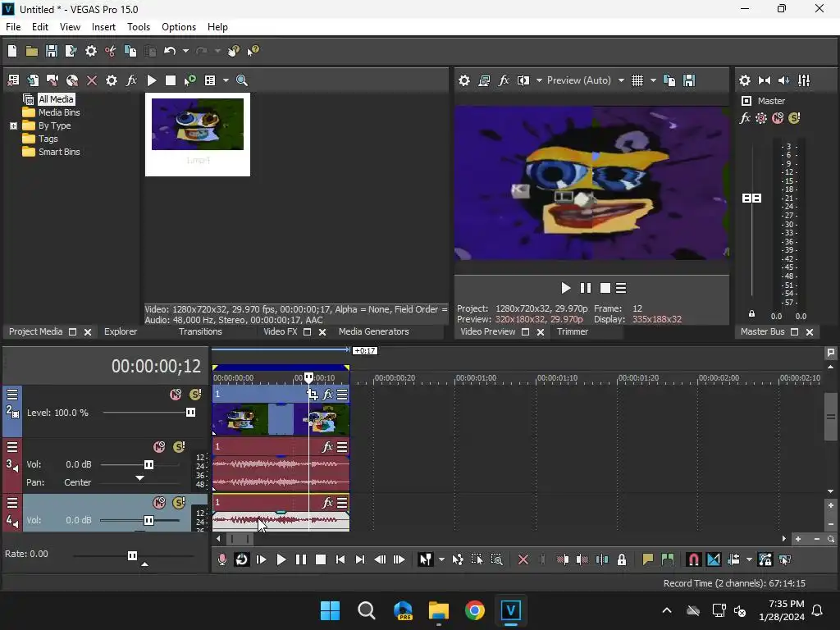The width and height of the screenshot is (840, 630).
Task: Select the All Media tree item
Action: coord(56,99)
